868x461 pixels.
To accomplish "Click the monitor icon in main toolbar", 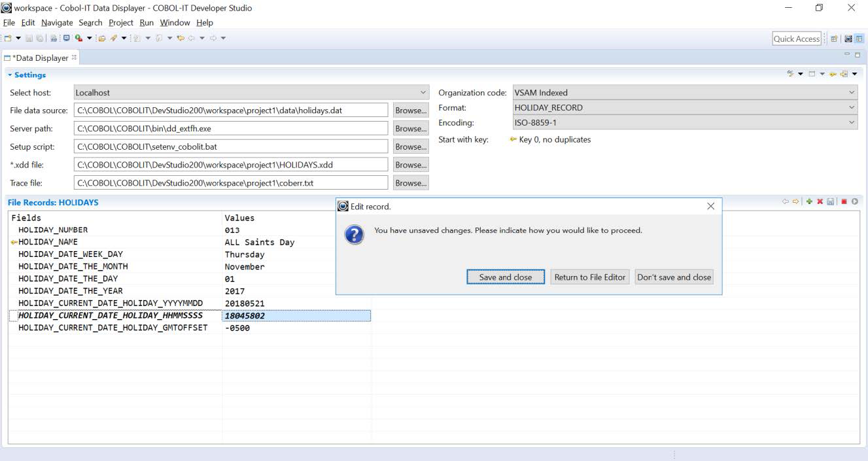I will point(66,39).
